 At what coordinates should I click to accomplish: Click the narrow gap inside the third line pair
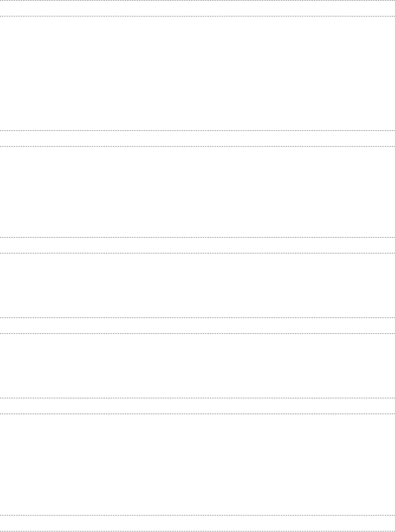[x=197, y=245]
